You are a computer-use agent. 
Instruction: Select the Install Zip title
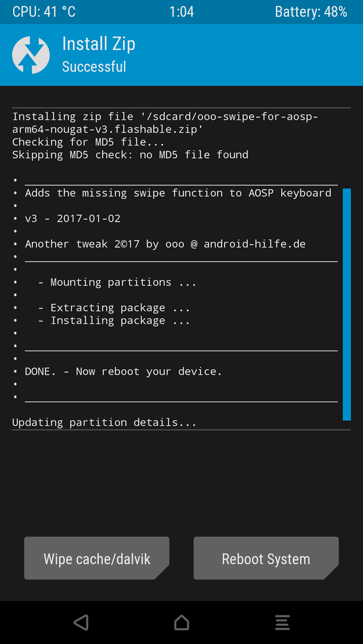[99, 44]
